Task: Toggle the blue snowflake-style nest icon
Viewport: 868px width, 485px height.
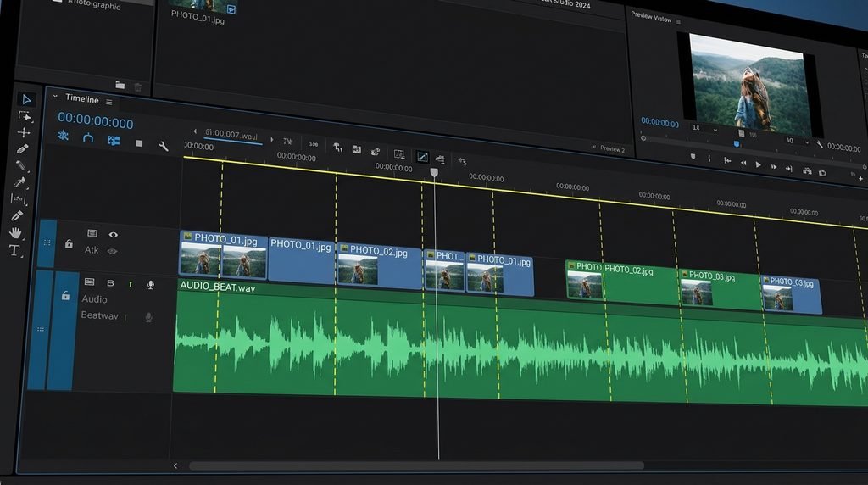Action: 63,136
